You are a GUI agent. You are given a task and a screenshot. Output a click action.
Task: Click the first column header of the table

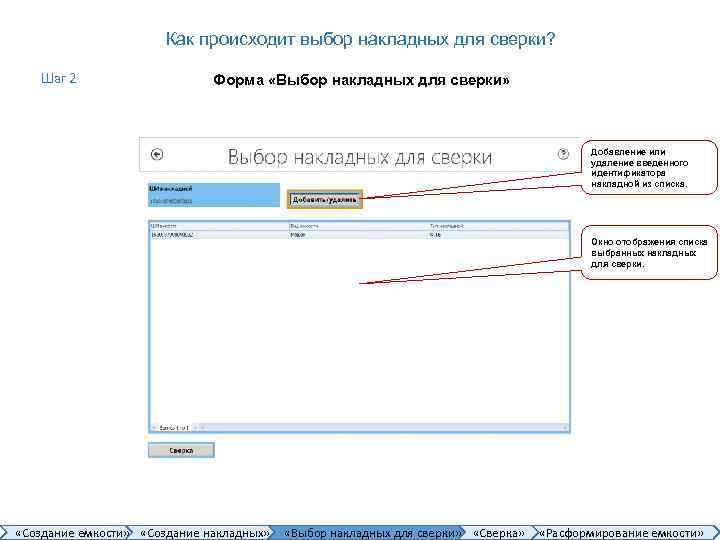pyautogui.click(x=219, y=226)
